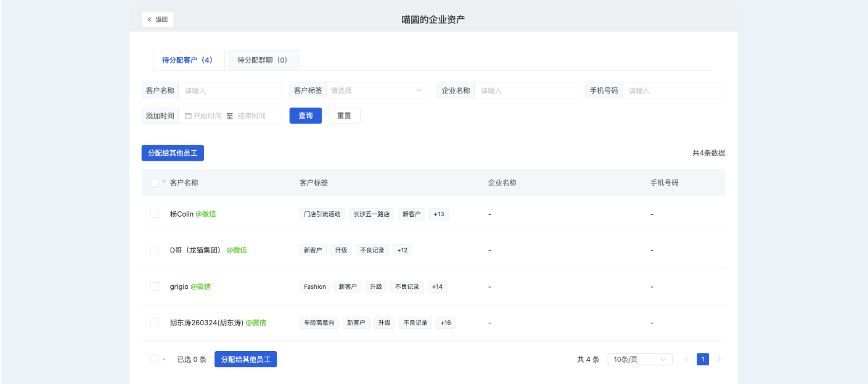Pick the 结束时间 end date field

point(252,116)
